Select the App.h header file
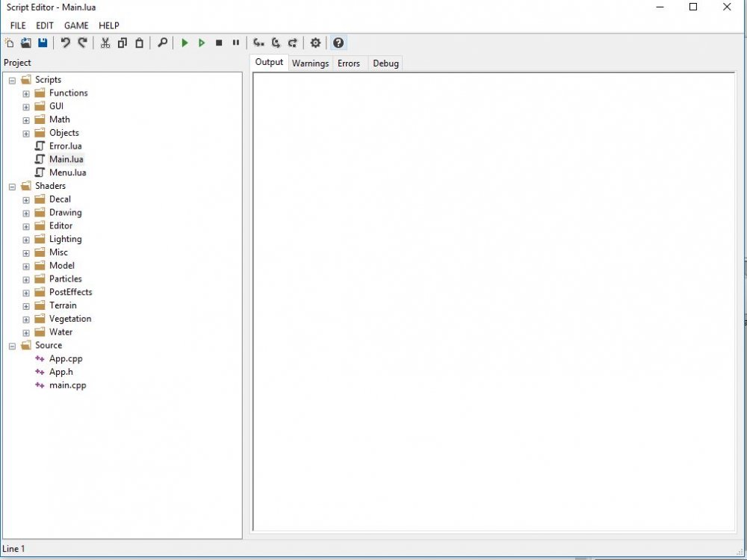Viewport: 747px width, 560px height. coord(61,372)
